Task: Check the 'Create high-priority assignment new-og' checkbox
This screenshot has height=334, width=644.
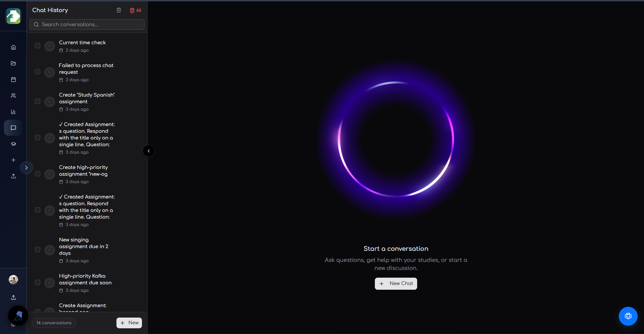Action: click(38, 174)
